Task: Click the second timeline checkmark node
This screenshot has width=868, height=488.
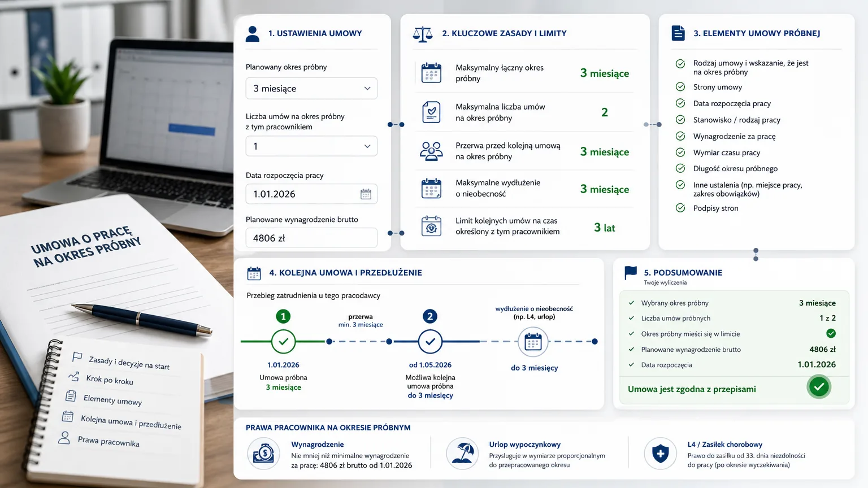Action: (430, 341)
